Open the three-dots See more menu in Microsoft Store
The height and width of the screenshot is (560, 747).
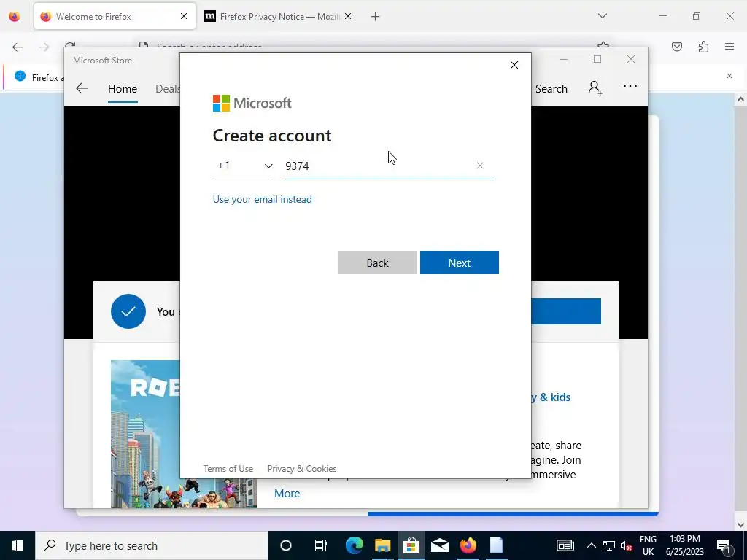[630, 86]
